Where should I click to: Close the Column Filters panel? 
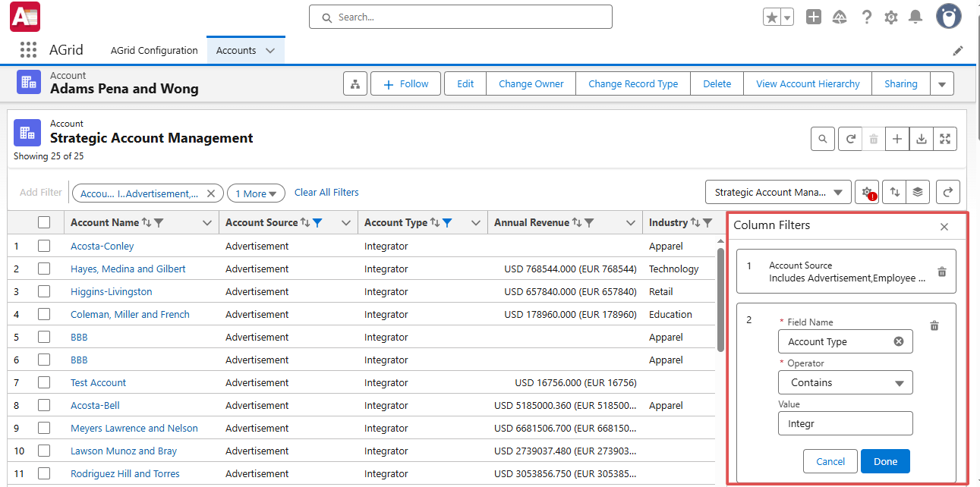944,226
